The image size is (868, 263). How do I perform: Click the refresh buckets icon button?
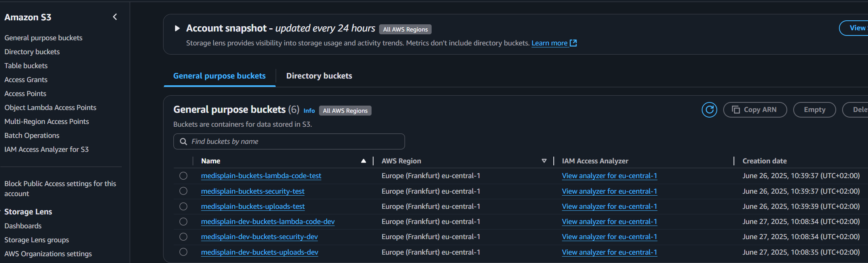pos(709,110)
